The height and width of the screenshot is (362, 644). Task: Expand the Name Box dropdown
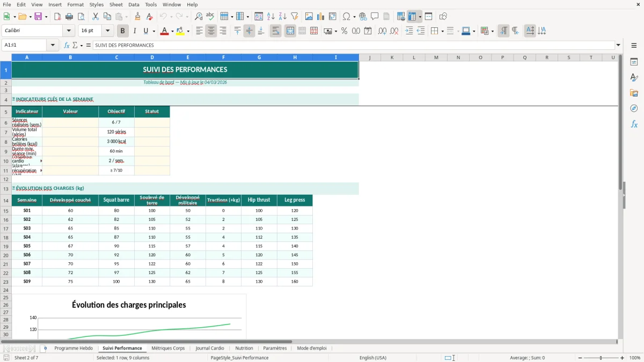pos(53,45)
